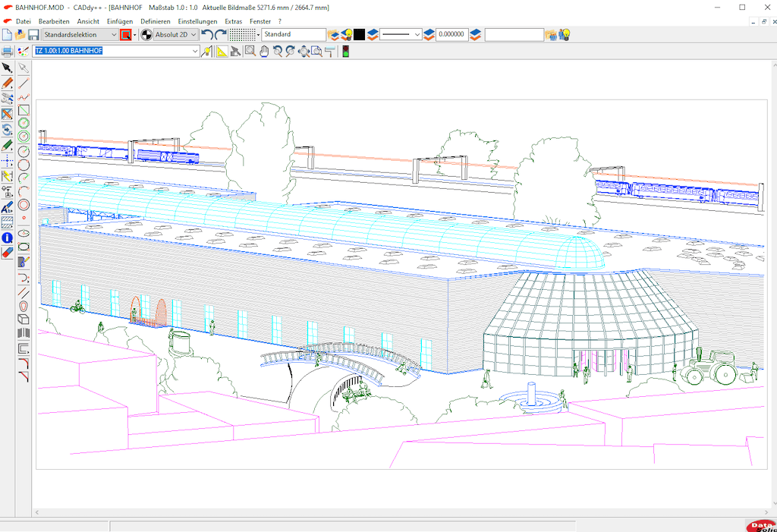The image size is (777, 532).
Task: Click the black color swatch
Action: (360, 35)
